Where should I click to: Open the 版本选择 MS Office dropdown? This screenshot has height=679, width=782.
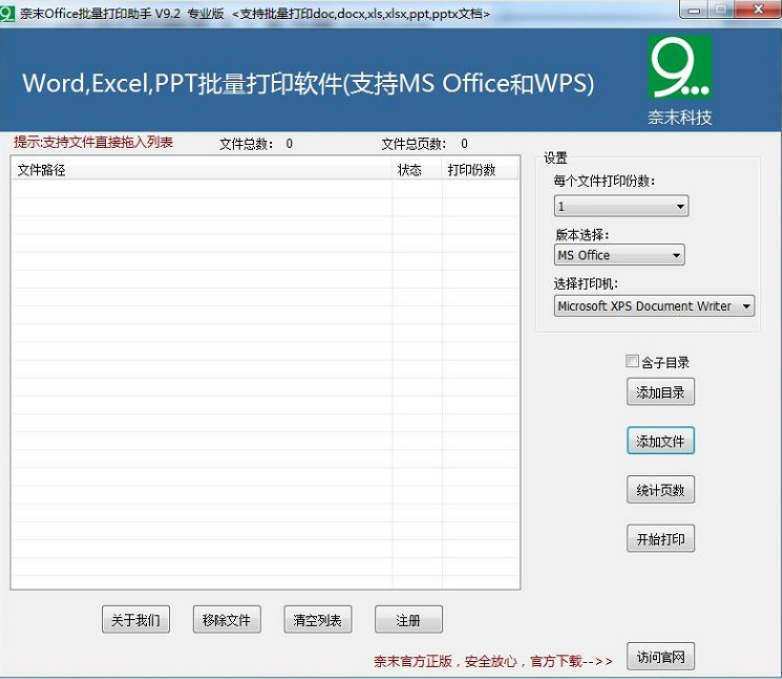pos(619,255)
